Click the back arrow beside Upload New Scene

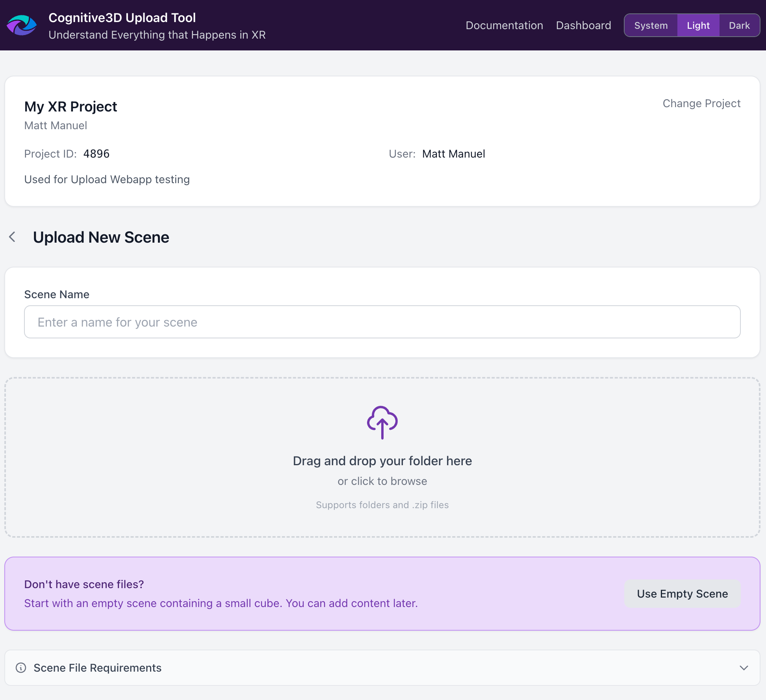12,237
